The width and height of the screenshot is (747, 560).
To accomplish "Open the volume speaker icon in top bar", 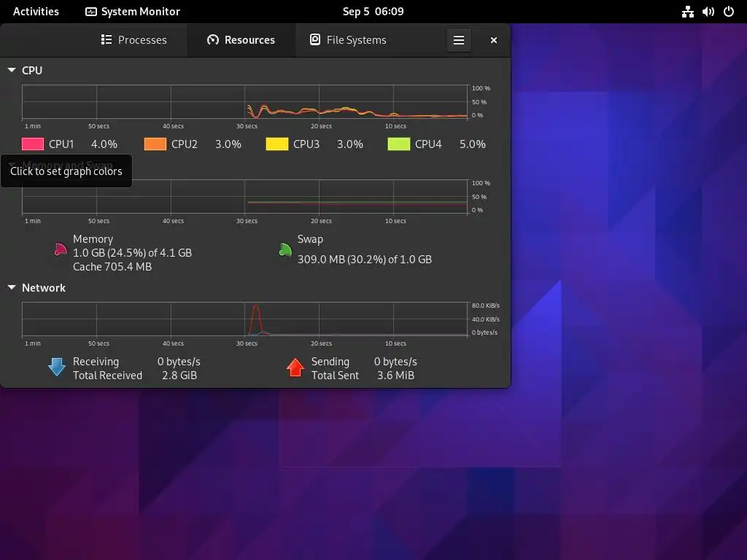I will pyautogui.click(x=708, y=12).
